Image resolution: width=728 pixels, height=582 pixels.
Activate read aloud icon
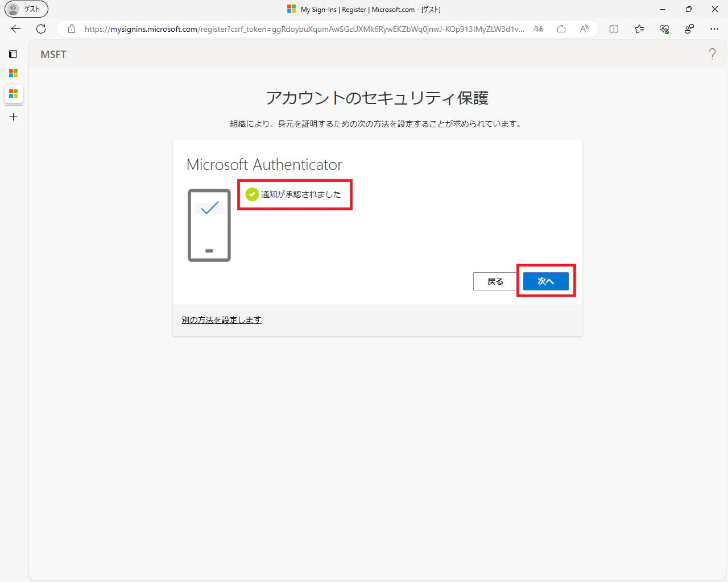(x=584, y=29)
